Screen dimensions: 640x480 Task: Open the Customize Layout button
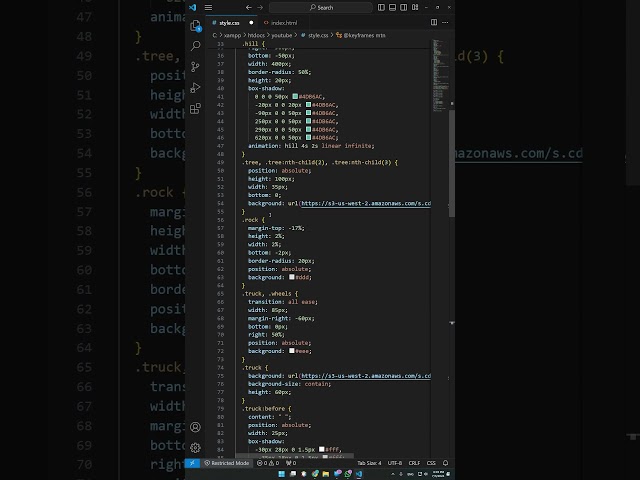pyautogui.click(x=415, y=7)
